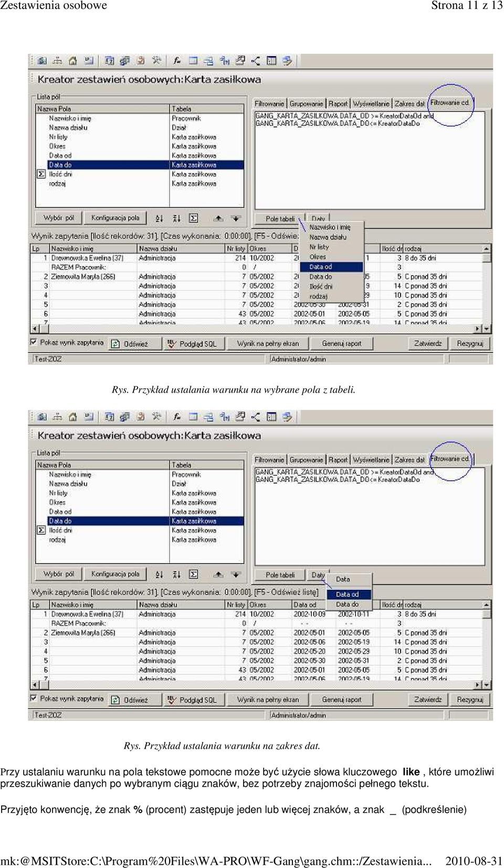Click the house icon in lower screenshot toolbar

click(73, 417)
